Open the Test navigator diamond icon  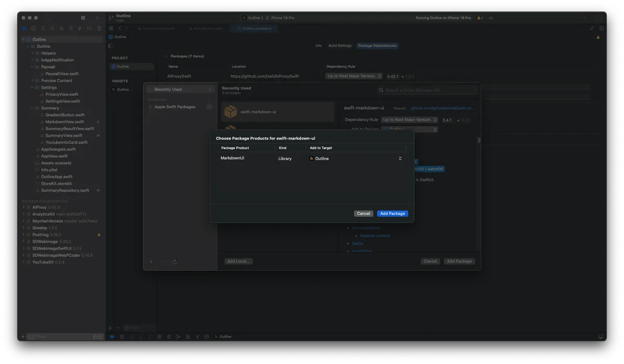[71, 29]
